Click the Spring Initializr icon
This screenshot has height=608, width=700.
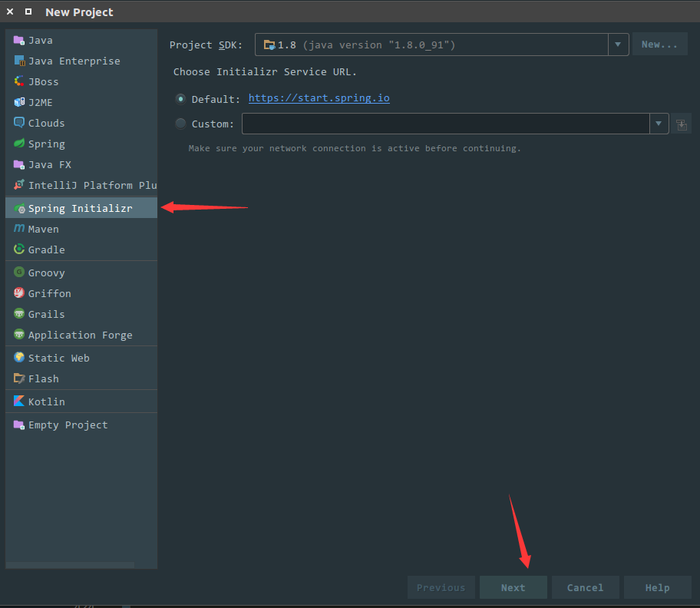(x=19, y=209)
